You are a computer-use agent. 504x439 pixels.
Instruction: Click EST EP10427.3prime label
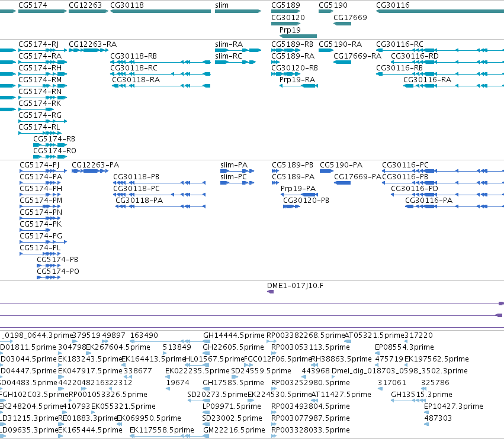point(454,406)
